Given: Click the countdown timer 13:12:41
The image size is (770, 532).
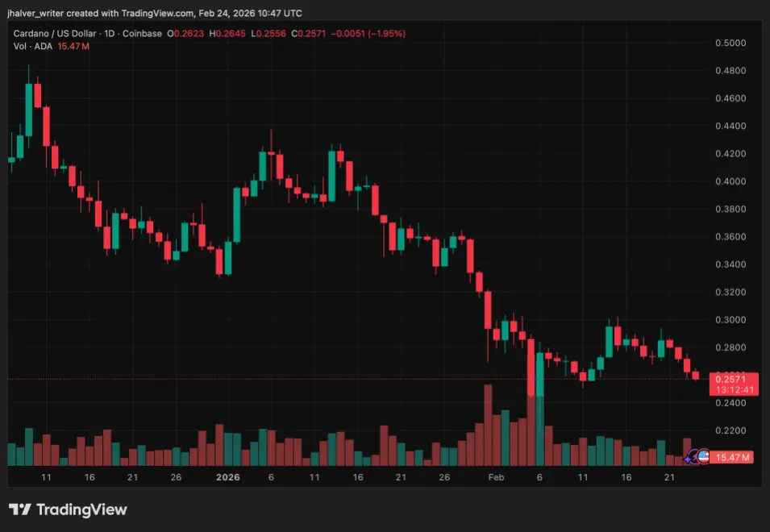Looking at the screenshot, I should 733,389.
